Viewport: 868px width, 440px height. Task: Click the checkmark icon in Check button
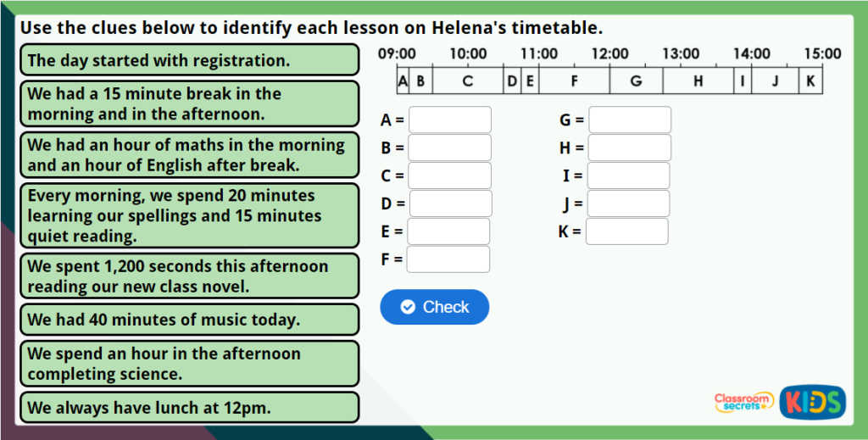(x=408, y=307)
